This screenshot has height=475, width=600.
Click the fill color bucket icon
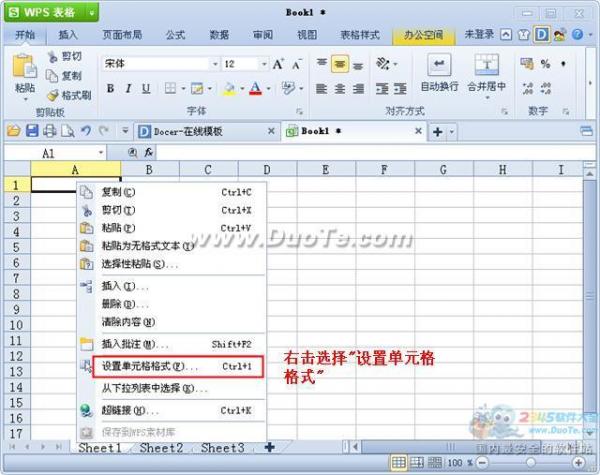point(229,89)
